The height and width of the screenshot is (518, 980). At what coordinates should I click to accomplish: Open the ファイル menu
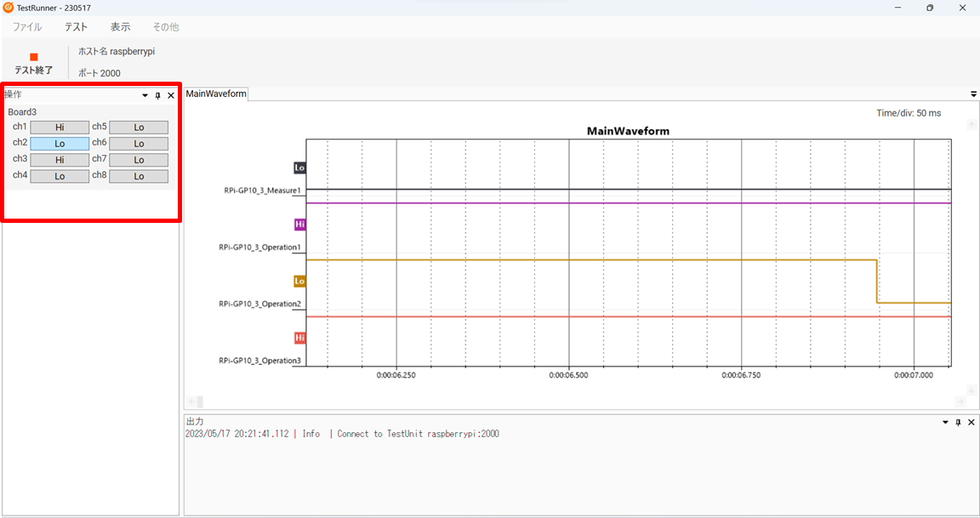point(27,27)
